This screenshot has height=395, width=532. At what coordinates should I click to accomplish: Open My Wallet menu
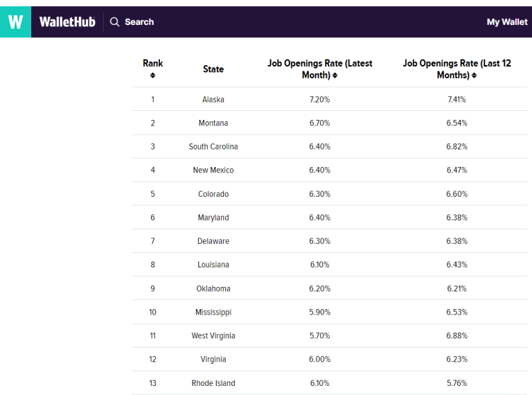(506, 22)
